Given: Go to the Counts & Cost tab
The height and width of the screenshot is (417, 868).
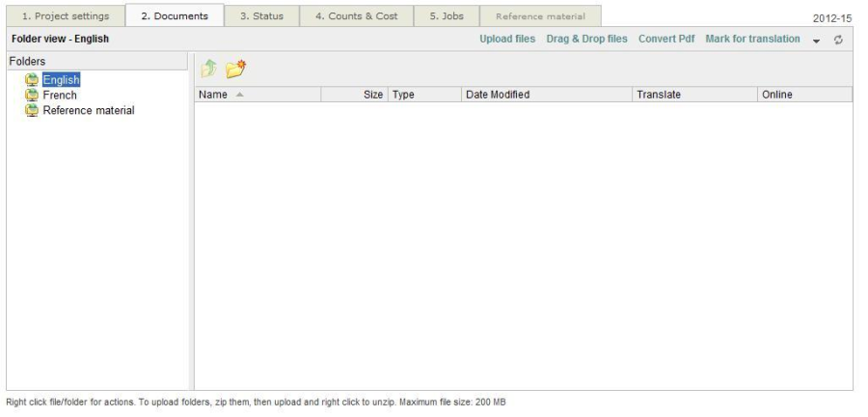Looking at the screenshot, I should click(x=356, y=16).
